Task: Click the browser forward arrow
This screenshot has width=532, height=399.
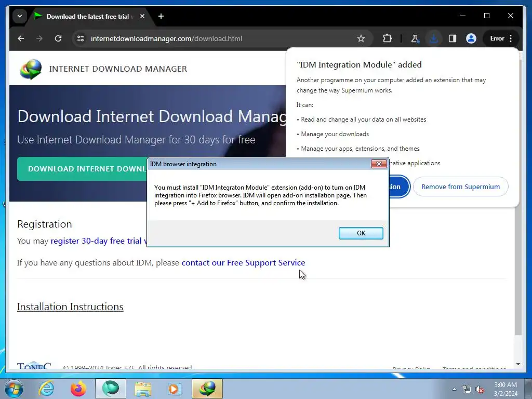Action: coord(39,38)
